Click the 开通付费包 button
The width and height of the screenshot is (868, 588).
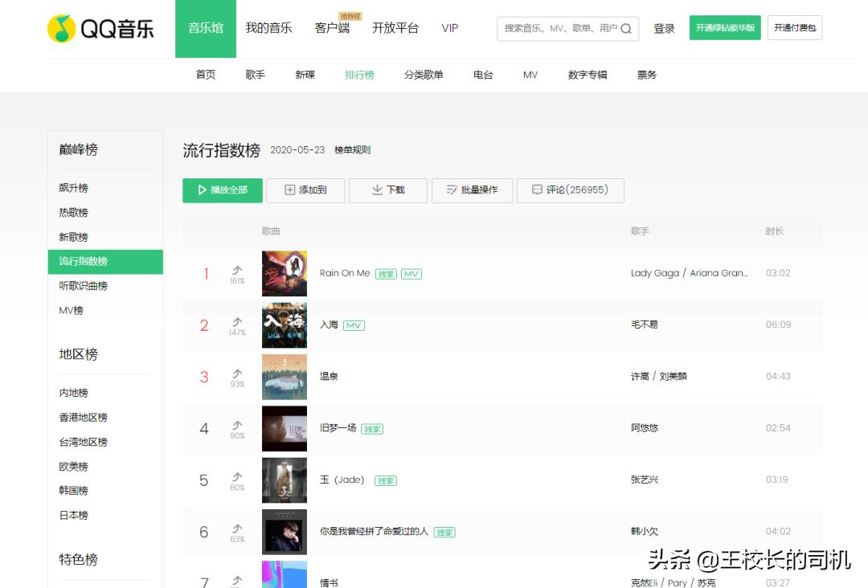(x=795, y=27)
